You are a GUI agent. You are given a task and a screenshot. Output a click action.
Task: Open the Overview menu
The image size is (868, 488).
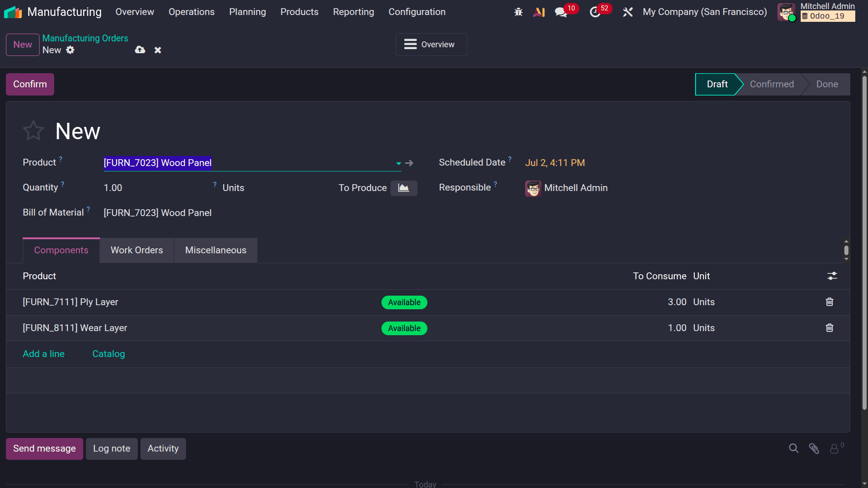coord(135,12)
